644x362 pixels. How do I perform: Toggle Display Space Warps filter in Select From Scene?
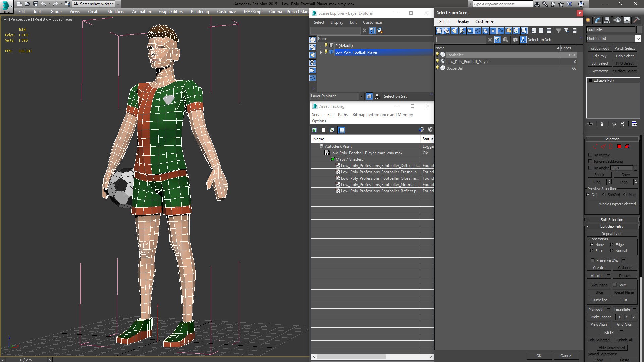point(478,31)
